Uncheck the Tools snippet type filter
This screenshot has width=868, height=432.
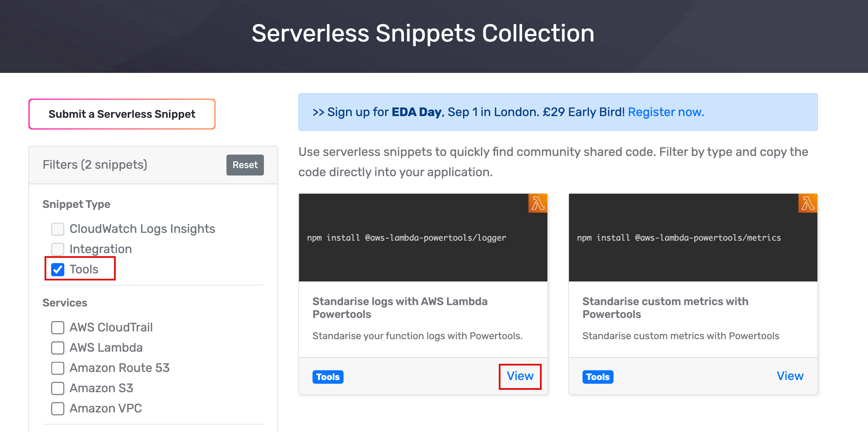click(58, 269)
